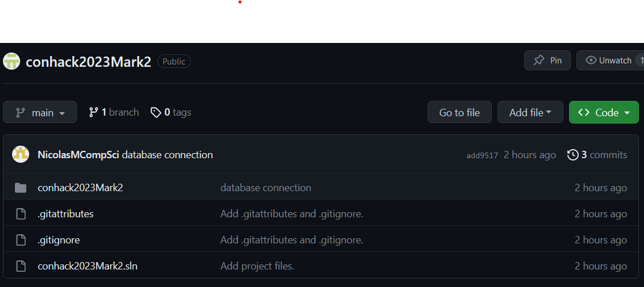Open the green Code dropdown
Viewport: 644px width, 287px height.
click(x=604, y=112)
